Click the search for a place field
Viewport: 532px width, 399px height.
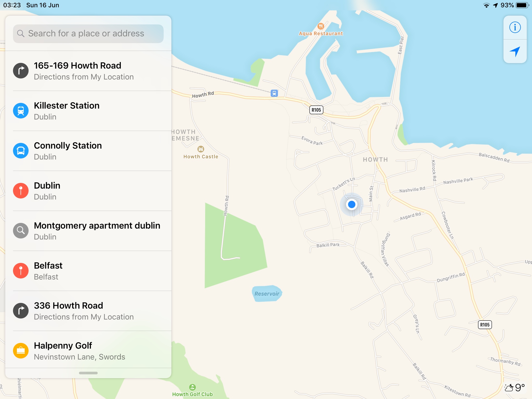pos(88,34)
